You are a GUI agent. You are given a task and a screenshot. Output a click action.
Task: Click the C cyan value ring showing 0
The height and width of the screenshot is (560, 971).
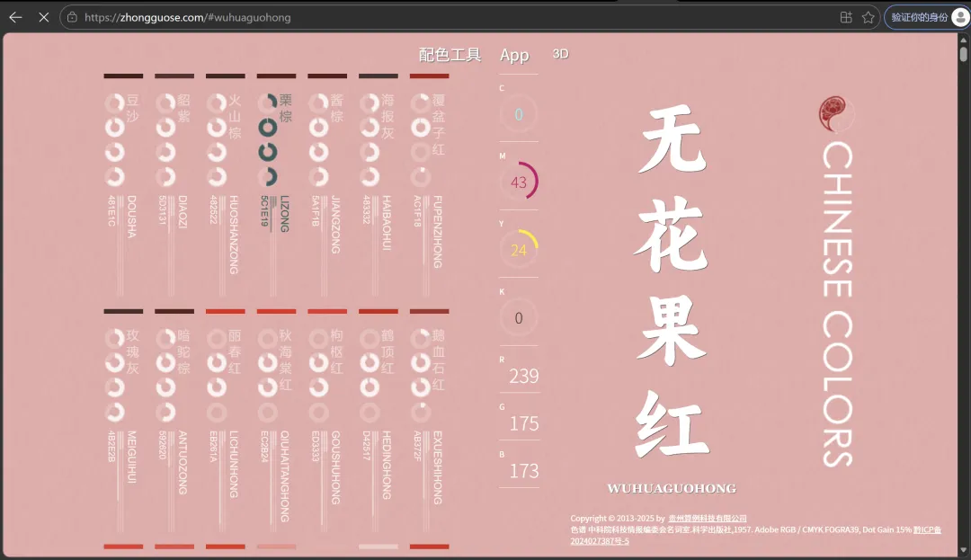[519, 114]
